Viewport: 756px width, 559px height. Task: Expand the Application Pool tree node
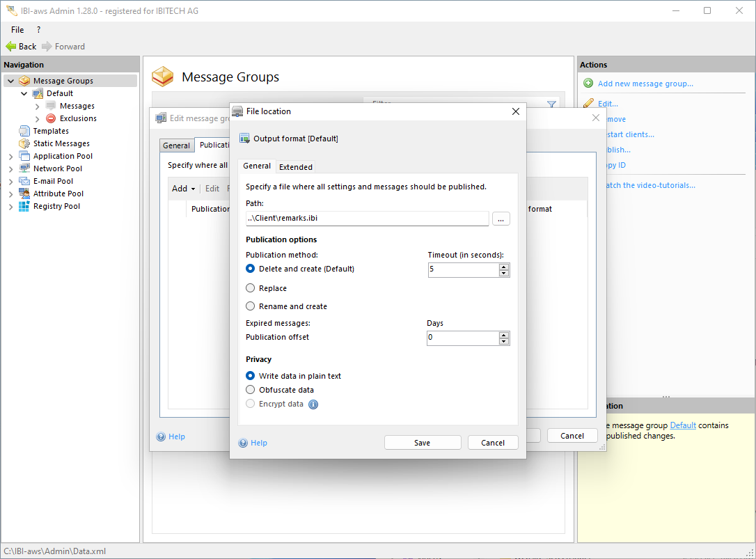10,156
